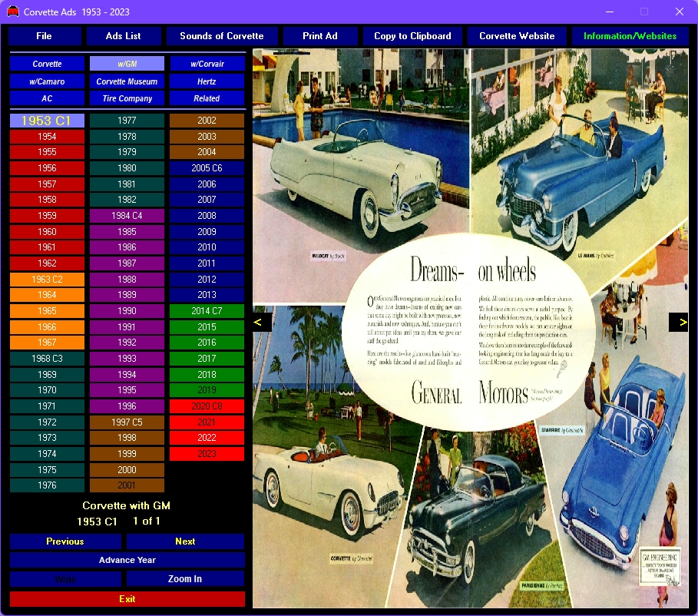Choose year 1977
The height and width of the screenshot is (616, 698).
(127, 121)
